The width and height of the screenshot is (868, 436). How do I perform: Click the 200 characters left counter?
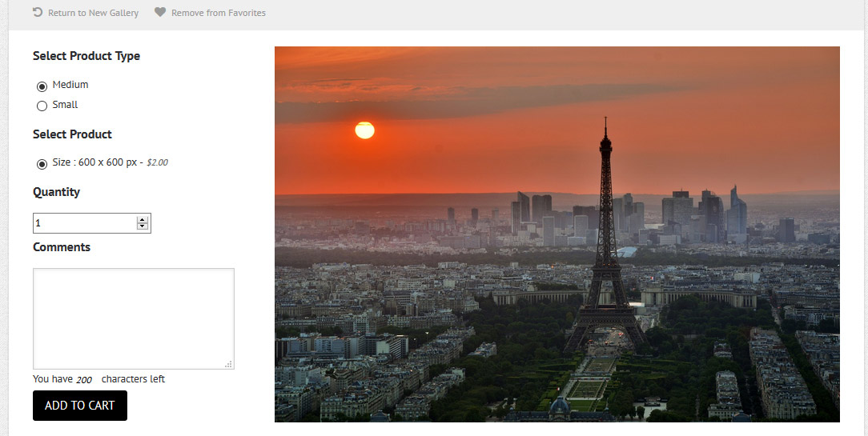tap(84, 379)
